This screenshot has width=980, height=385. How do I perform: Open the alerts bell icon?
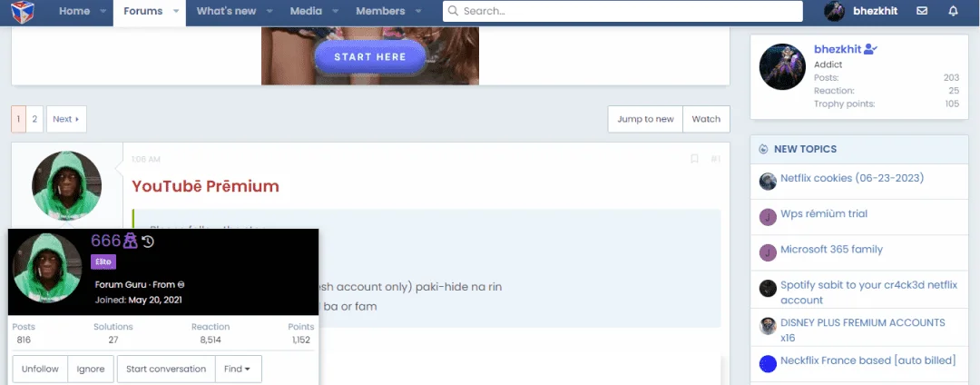pyautogui.click(x=953, y=11)
